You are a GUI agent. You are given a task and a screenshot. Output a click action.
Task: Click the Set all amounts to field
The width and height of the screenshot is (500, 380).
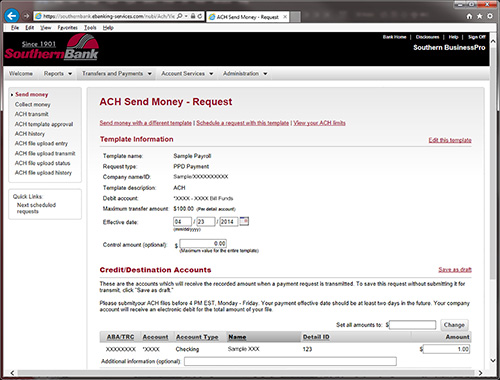pyautogui.click(x=413, y=325)
